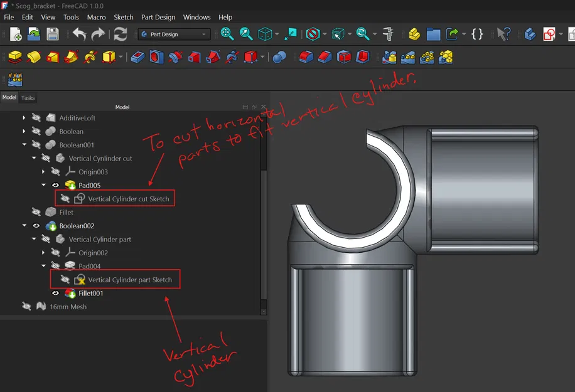Select the Mirrored tool
Viewport: 575px width, 392px height.
[389, 57]
